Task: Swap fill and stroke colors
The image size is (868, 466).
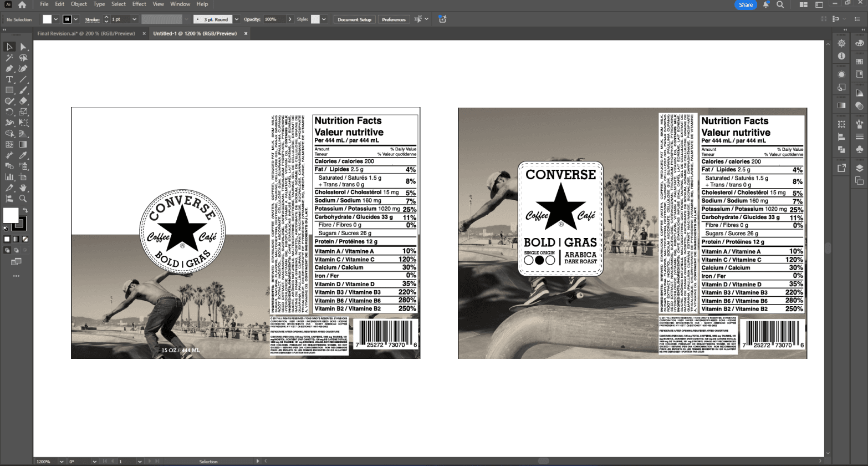Action: pyautogui.click(x=25, y=211)
